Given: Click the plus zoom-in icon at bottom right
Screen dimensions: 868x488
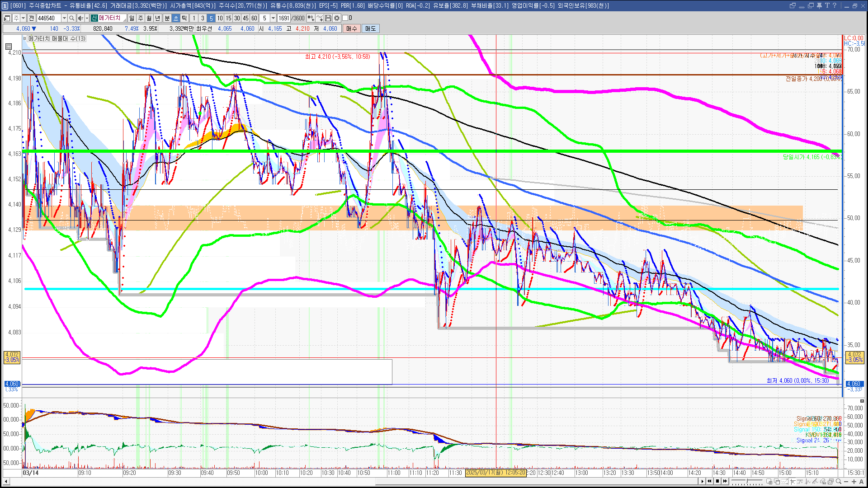Looking at the screenshot, I should [x=854, y=481].
